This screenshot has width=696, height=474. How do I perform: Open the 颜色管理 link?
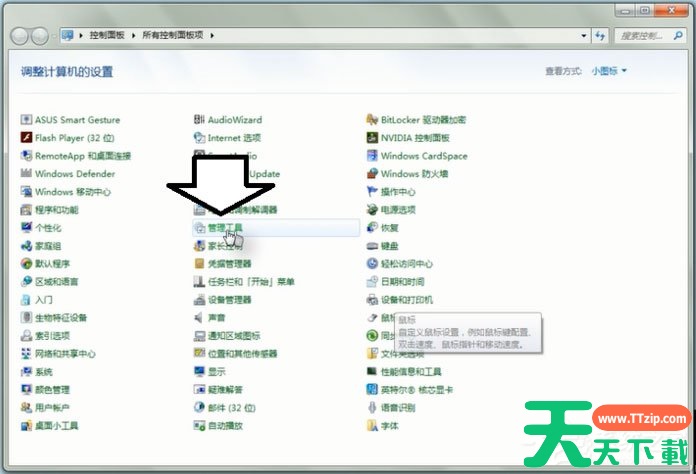[x=52, y=390]
